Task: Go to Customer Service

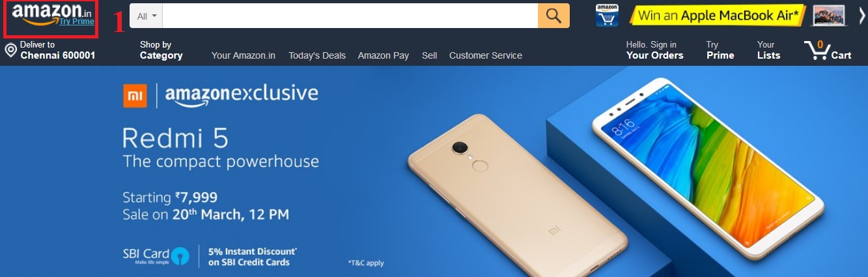Action: (486, 55)
